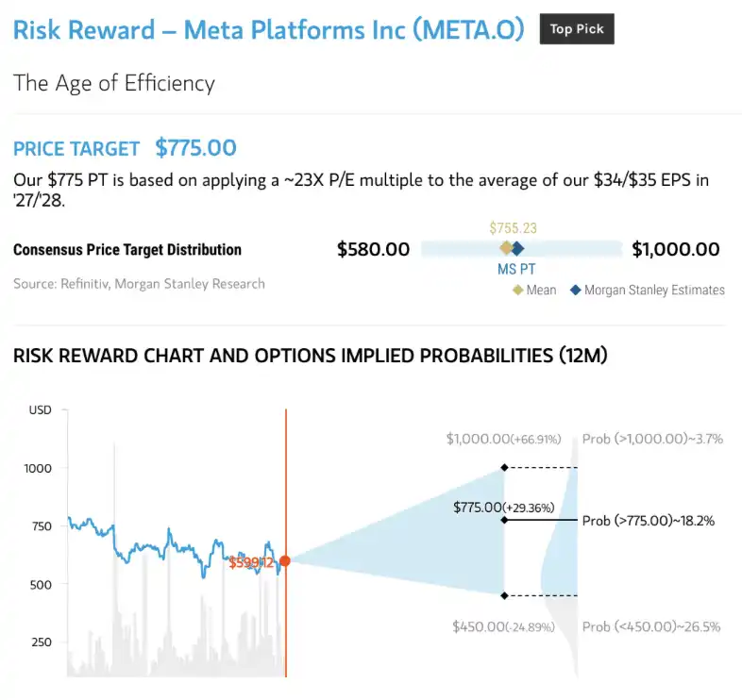Click the consensus price target distribution bar
Screen dimensions: 742x700
521,248
